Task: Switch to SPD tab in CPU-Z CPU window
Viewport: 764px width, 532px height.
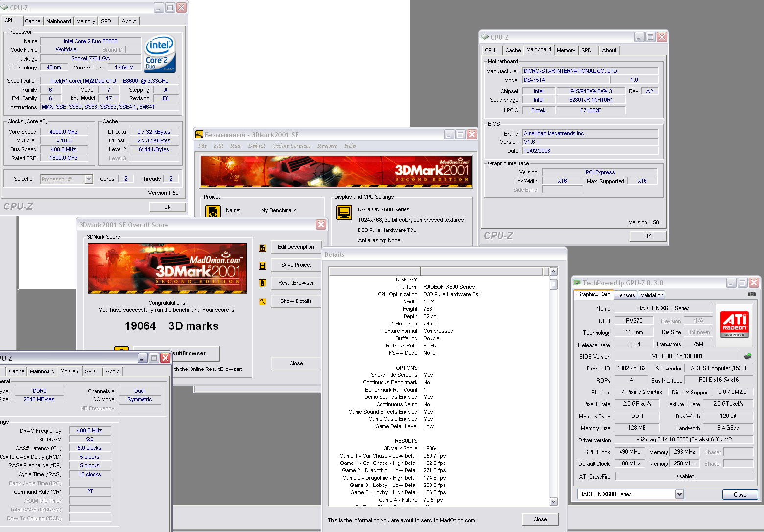Action: (106, 21)
